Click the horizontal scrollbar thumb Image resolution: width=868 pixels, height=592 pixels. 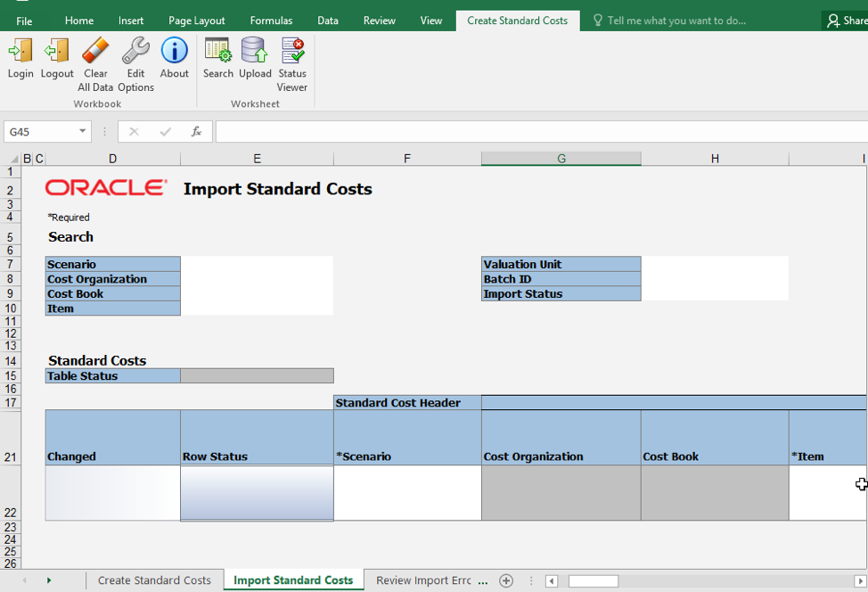tap(593, 581)
